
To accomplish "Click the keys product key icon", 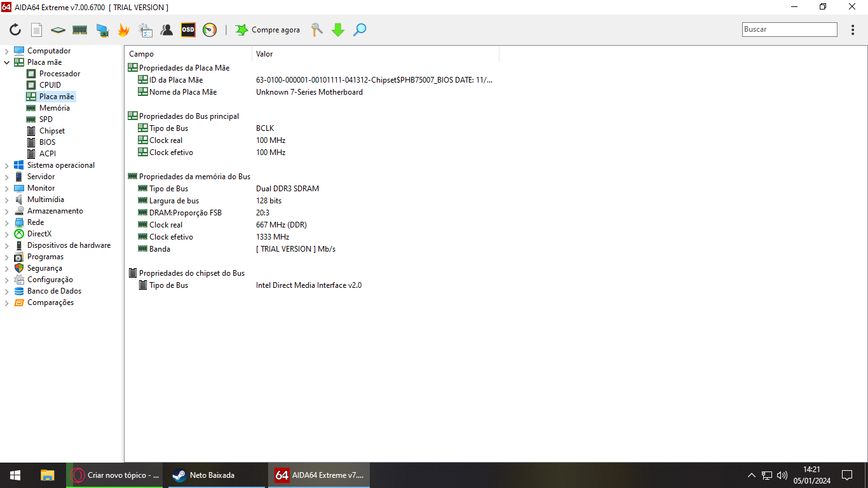I will [x=316, y=30].
